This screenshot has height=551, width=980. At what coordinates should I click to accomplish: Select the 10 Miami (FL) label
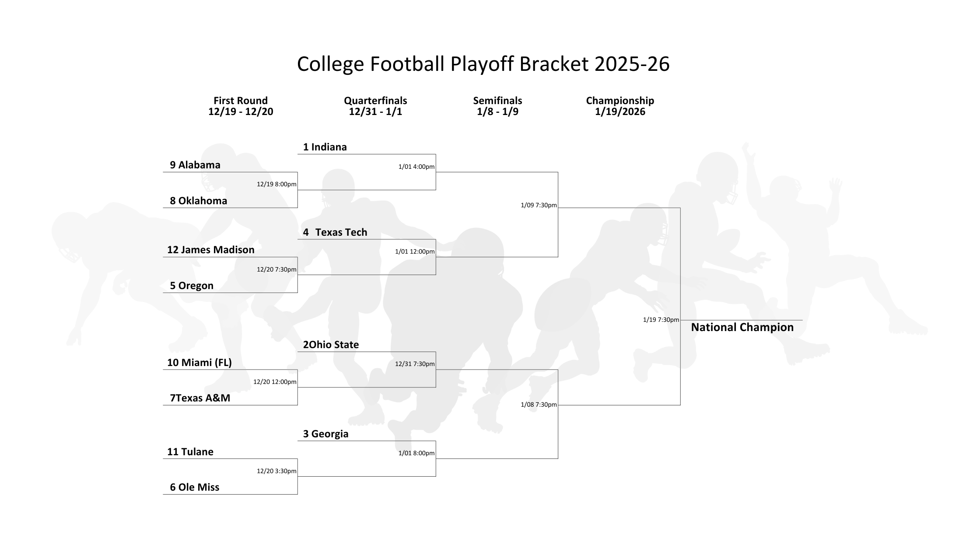(x=199, y=363)
